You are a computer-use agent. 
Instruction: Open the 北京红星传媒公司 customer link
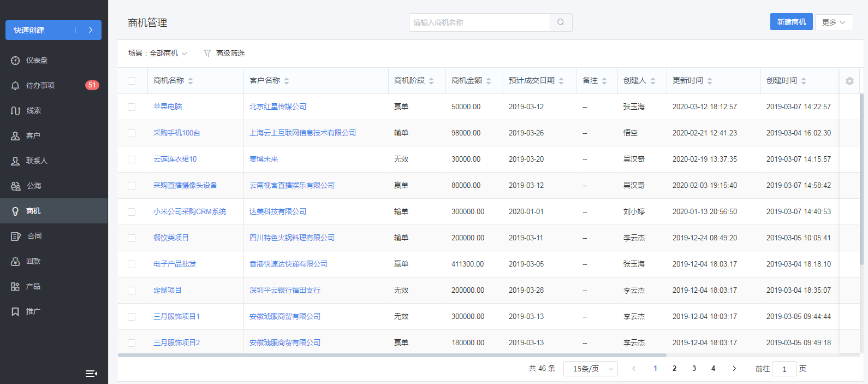[278, 107]
